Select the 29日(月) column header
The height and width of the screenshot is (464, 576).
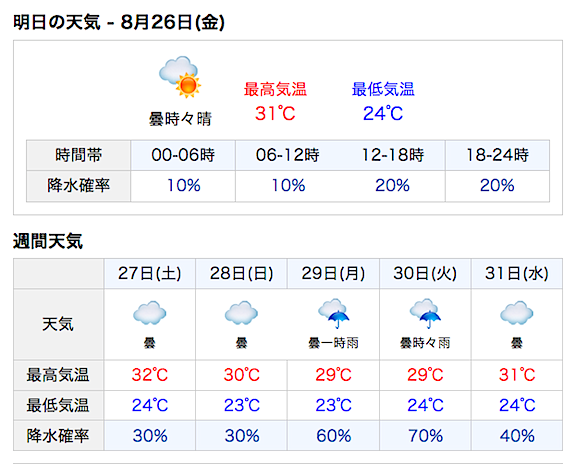click(333, 274)
